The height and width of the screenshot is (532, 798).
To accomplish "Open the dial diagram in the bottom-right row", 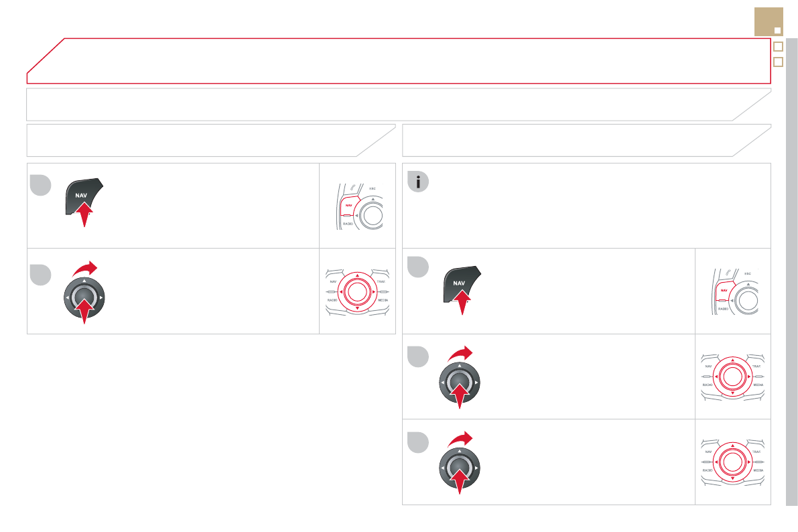I will (x=733, y=462).
